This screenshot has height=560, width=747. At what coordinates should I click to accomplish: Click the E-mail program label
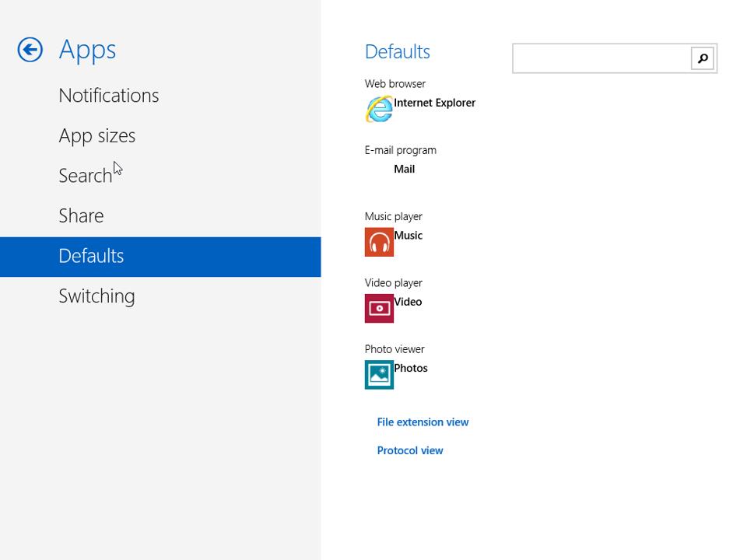click(x=400, y=150)
